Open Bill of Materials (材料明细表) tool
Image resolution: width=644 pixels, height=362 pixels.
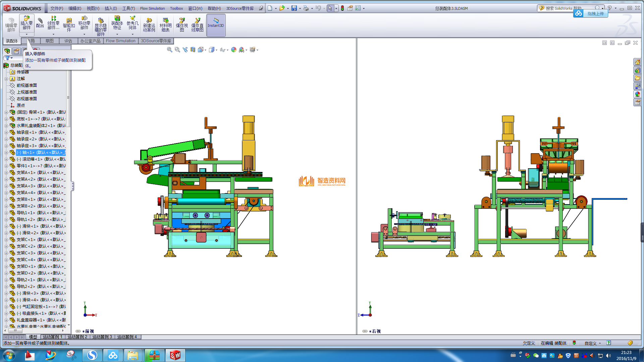tap(165, 25)
